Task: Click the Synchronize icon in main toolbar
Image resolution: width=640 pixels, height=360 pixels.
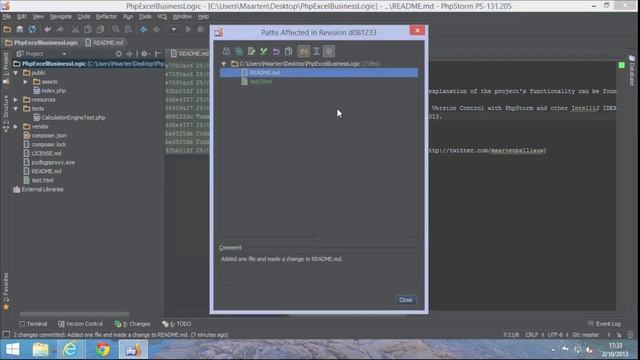Action: [x=32, y=29]
